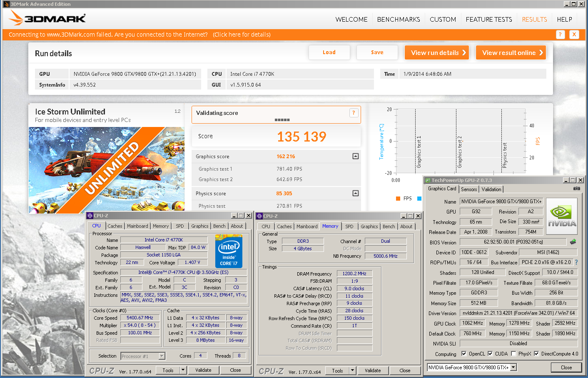Viewport: 588px width, 378px height.
Task: Click Close button in left CPU-Z
Action: tap(235, 370)
